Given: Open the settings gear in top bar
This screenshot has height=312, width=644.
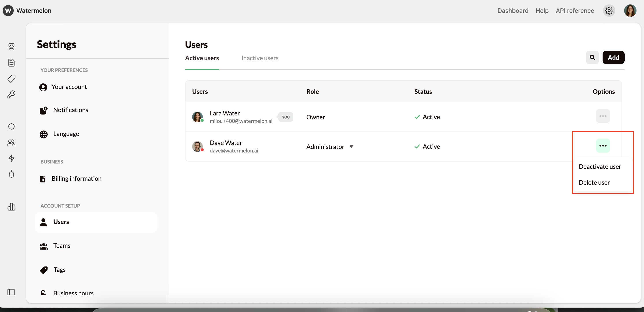Looking at the screenshot, I should coord(609,11).
